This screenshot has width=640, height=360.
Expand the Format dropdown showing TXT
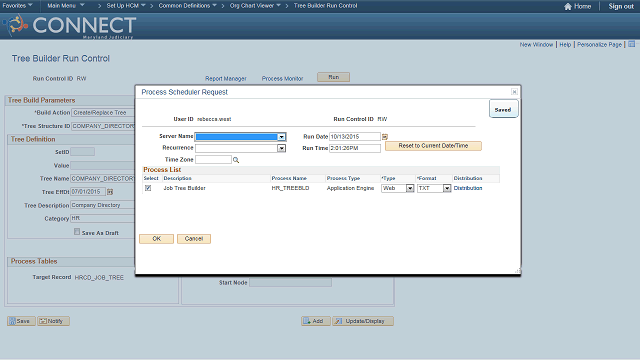coord(447,188)
